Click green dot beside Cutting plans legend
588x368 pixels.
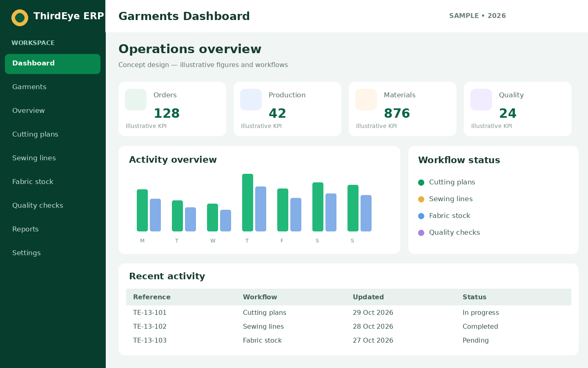coord(421,182)
